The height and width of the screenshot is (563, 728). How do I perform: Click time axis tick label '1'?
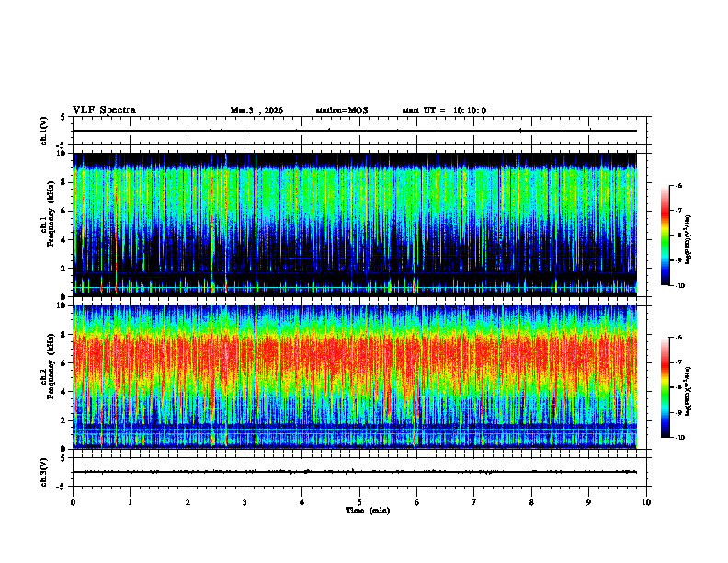click(130, 502)
